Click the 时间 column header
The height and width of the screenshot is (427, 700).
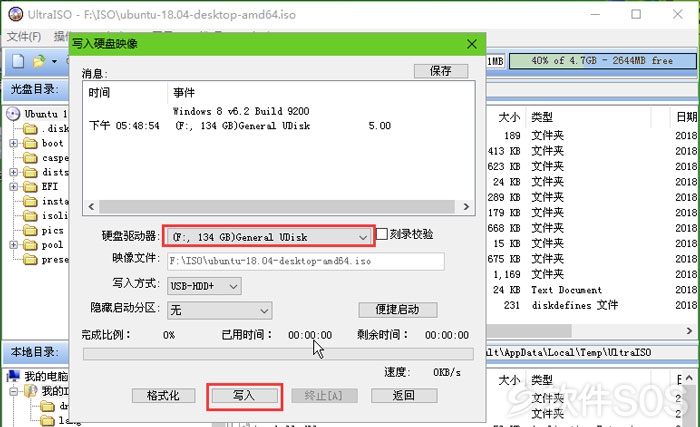[99, 92]
